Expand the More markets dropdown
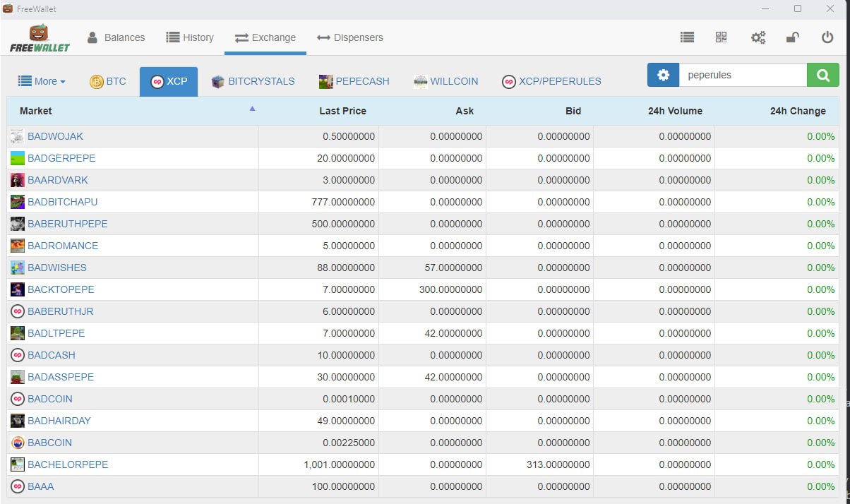Viewport: 850px width, 504px height. tap(42, 81)
